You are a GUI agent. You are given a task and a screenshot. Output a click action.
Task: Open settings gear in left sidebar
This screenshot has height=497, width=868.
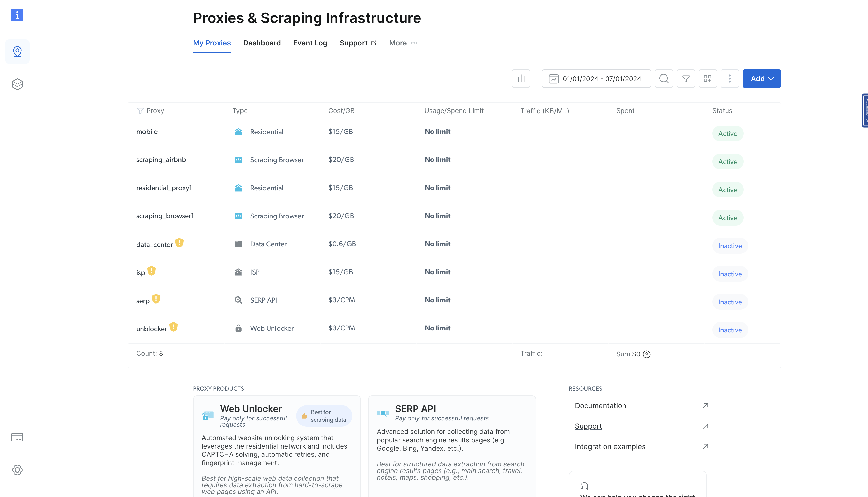pyautogui.click(x=17, y=470)
